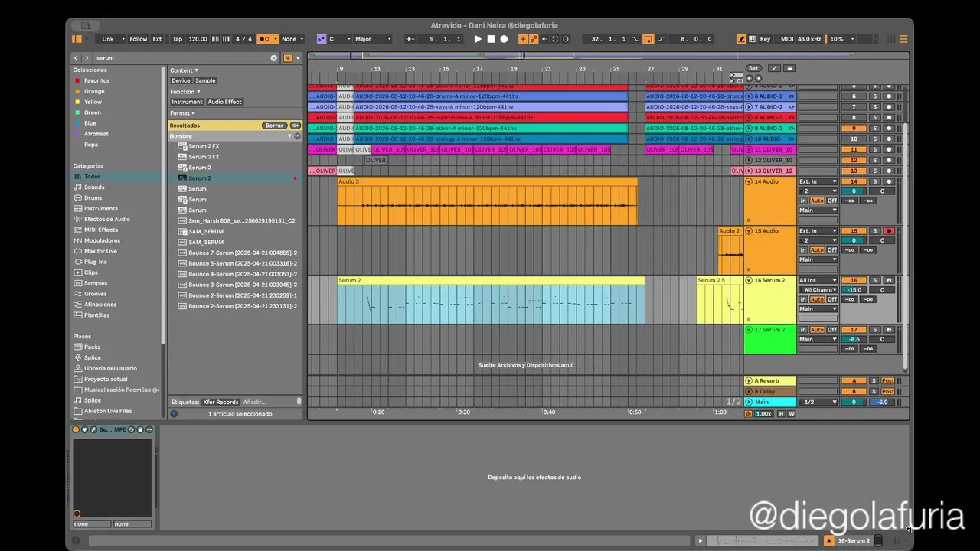The width and height of the screenshot is (980, 551).
Task: Toggle MIDI Arrangement Overdub plus icon
Action: click(x=524, y=39)
